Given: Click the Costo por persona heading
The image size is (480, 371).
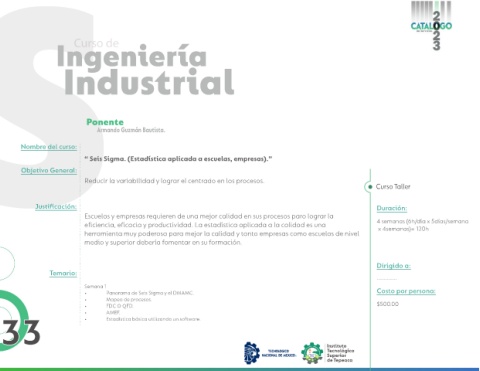Looking at the screenshot, I should [x=406, y=291].
